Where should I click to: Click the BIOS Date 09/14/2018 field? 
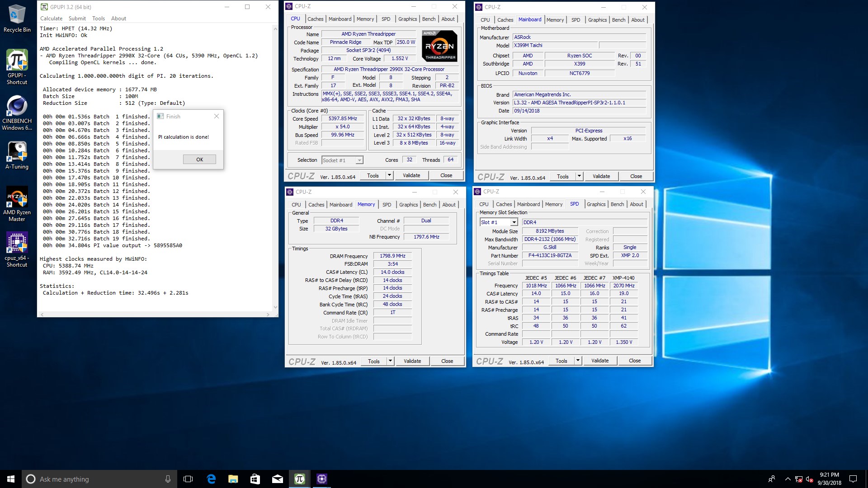click(579, 111)
